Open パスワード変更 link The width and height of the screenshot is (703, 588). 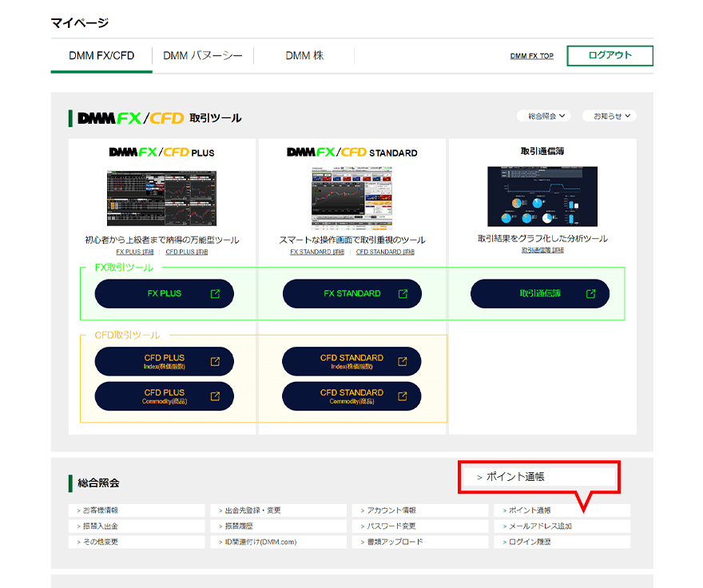pos(420,526)
